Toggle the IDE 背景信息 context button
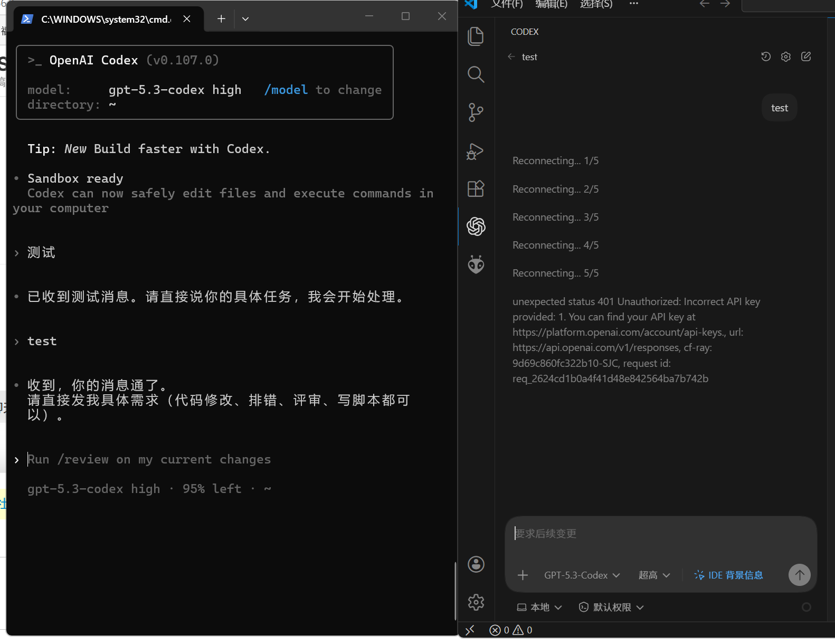835x644 pixels. [x=728, y=575]
